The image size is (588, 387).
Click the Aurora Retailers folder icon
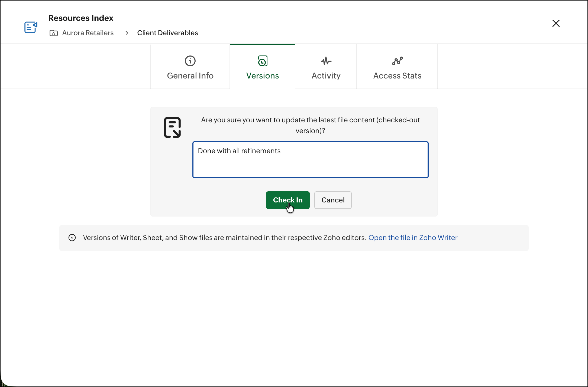pyautogui.click(x=54, y=33)
